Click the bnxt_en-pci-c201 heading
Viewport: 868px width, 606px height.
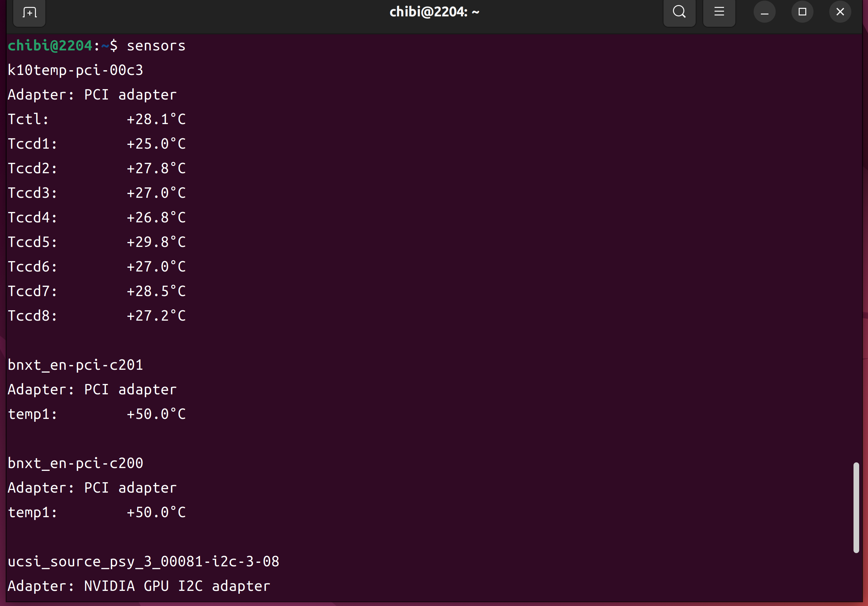click(75, 365)
